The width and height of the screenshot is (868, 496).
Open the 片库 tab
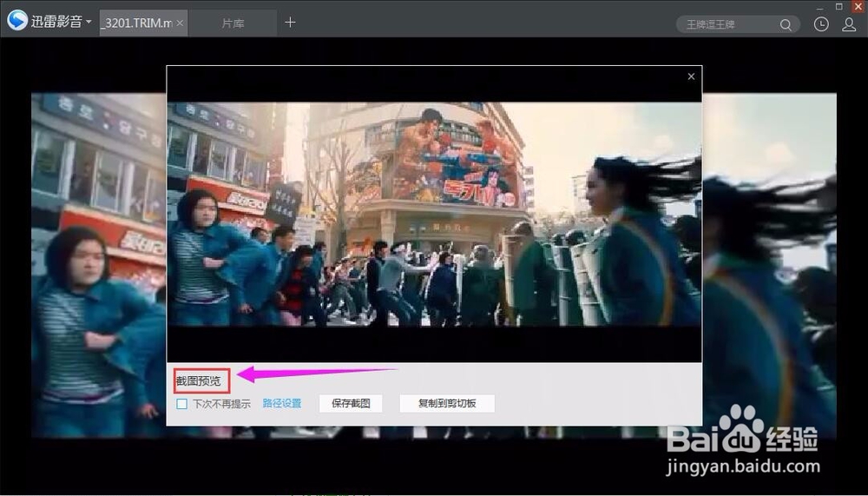(233, 23)
